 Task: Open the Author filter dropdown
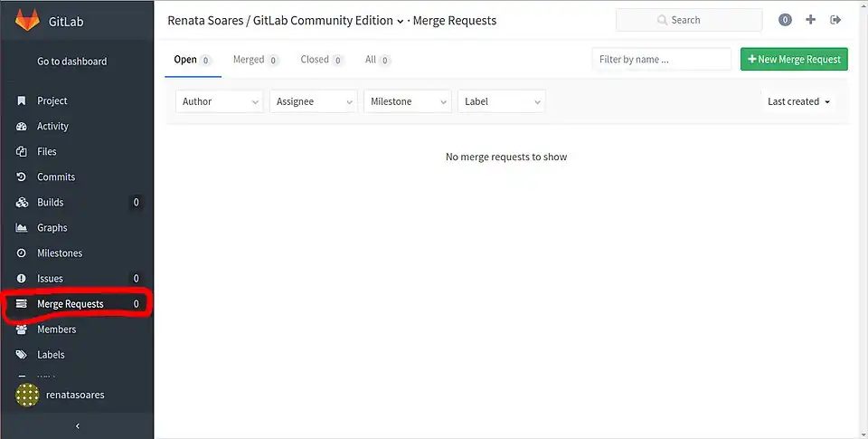pos(220,101)
